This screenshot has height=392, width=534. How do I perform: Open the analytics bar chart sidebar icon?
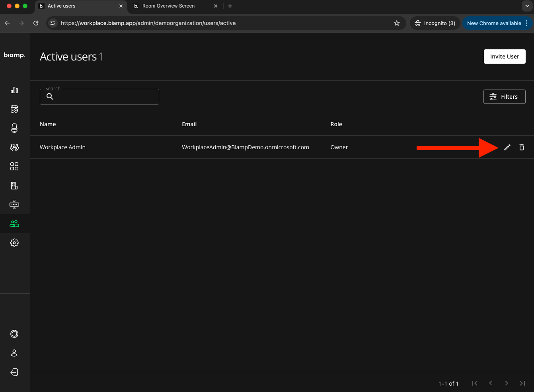[x=14, y=90]
